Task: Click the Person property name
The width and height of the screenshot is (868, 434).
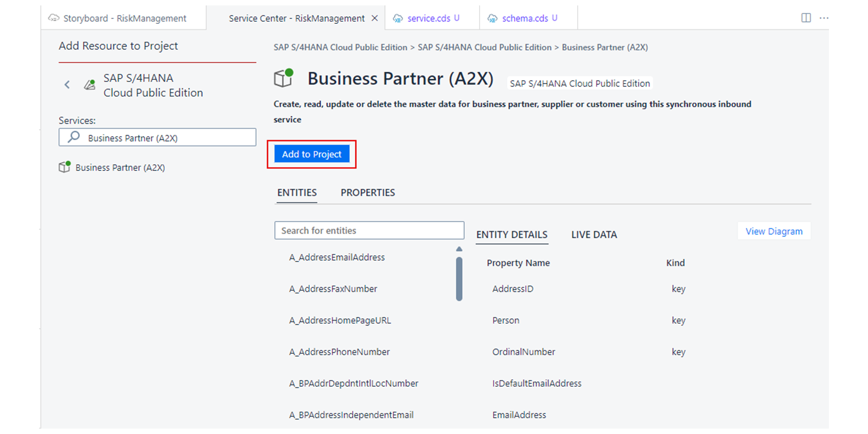Action: tap(506, 320)
